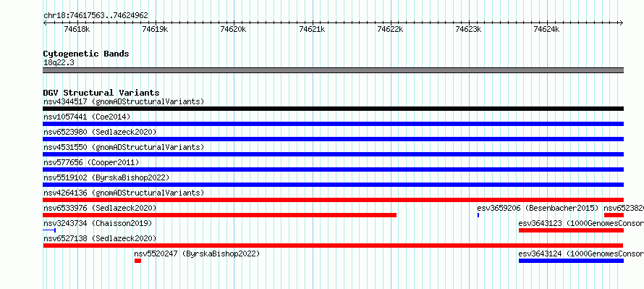Open variant label nsv5519102 (ByrskaBishop2022)
This screenshot has height=289, width=644.
[x=106, y=177]
